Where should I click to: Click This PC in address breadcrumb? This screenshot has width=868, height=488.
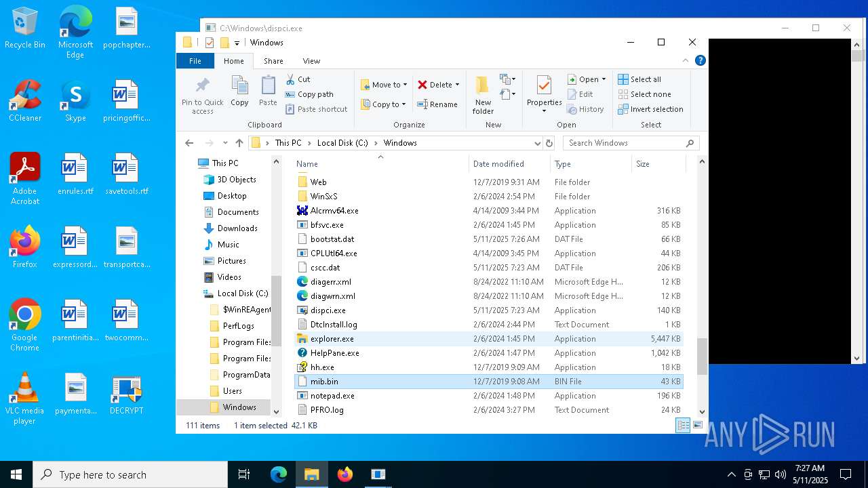[288, 143]
